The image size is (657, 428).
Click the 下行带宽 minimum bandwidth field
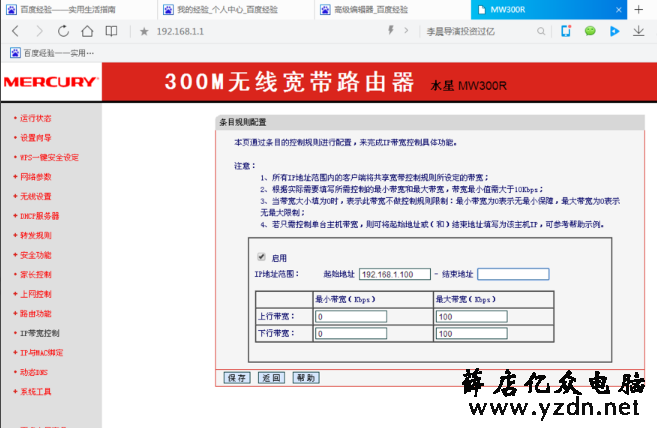tap(351, 334)
